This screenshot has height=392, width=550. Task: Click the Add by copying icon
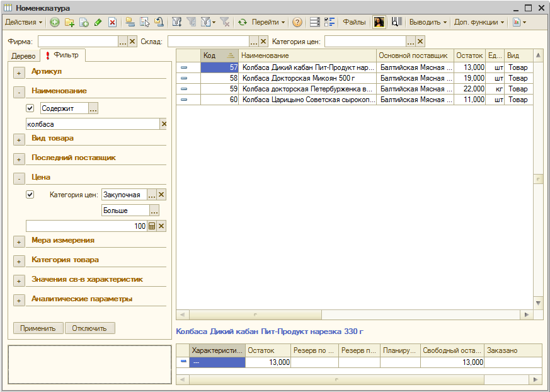[x=84, y=23]
